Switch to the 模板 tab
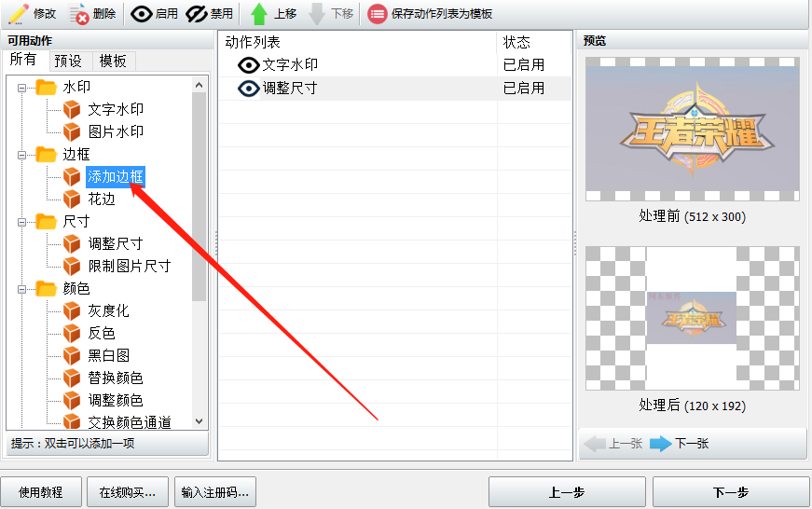 tap(113, 62)
